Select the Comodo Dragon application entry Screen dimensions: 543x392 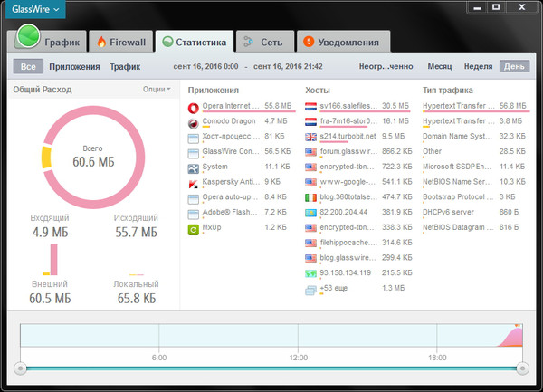(242, 121)
